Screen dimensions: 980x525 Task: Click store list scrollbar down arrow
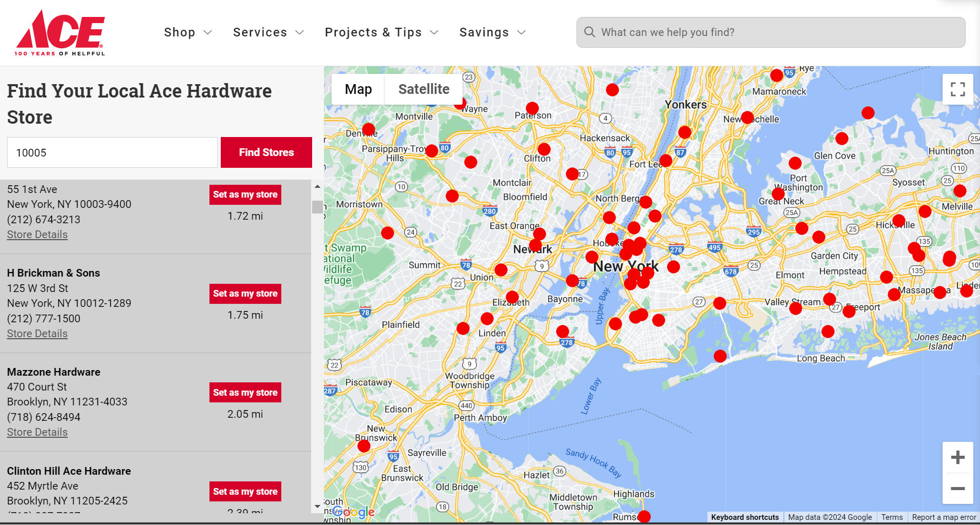click(x=317, y=507)
